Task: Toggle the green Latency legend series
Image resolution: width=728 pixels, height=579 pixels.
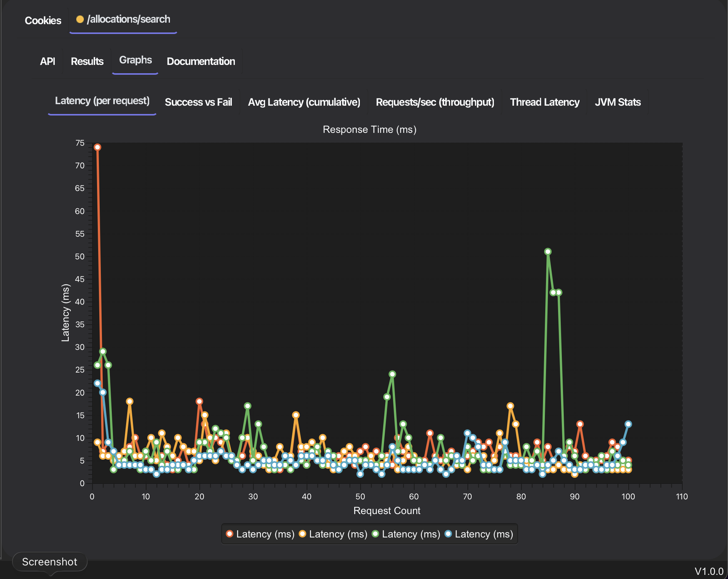Action: (406, 534)
